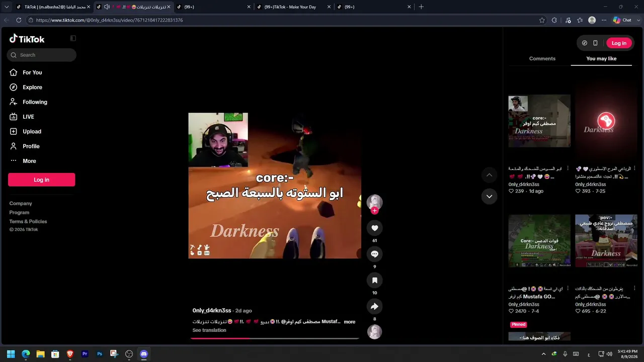This screenshot has width=644, height=362.
Task: Open the get app phone icon
Action: point(595,43)
